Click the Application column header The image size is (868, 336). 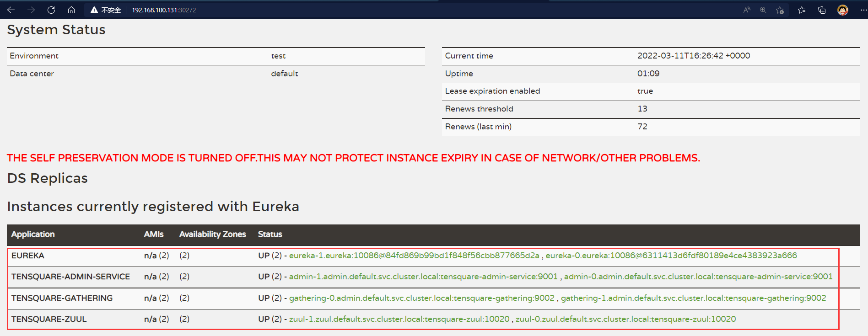[33, 234]
